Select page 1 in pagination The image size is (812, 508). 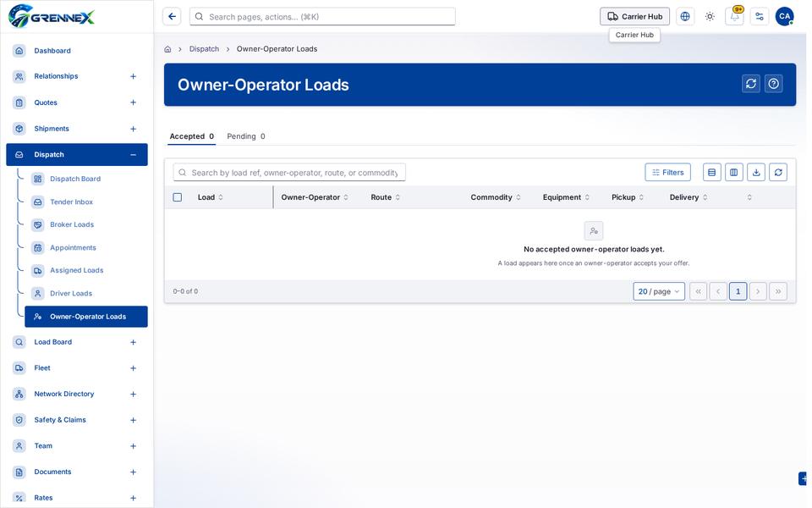[x=738, y=292]
